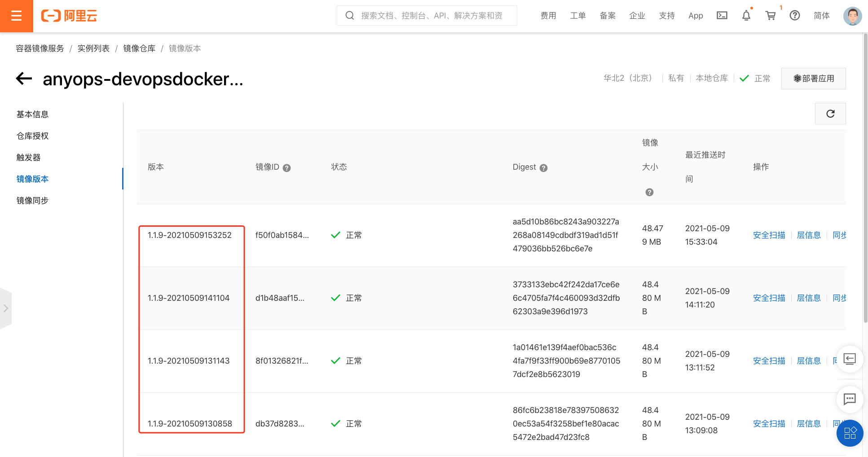Click image ID d1b48aaf15...
Viewport: 868px width, 457px height.
pyautogui.click(x=280, y=298)
